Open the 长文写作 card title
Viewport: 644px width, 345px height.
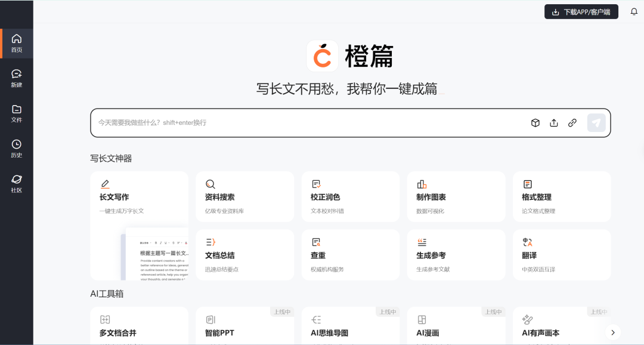[114, 197]
